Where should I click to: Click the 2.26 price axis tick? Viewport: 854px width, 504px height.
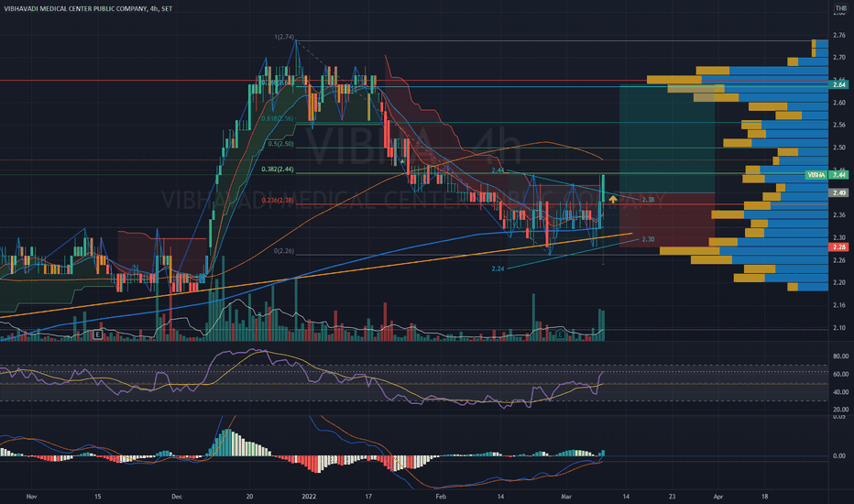838,260
